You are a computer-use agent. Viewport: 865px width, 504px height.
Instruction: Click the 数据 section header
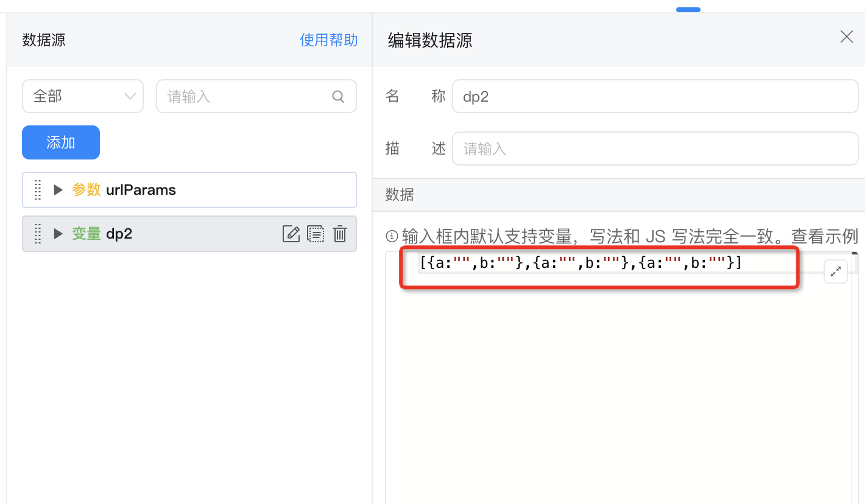pyautogui.click(x=619, y=195)
